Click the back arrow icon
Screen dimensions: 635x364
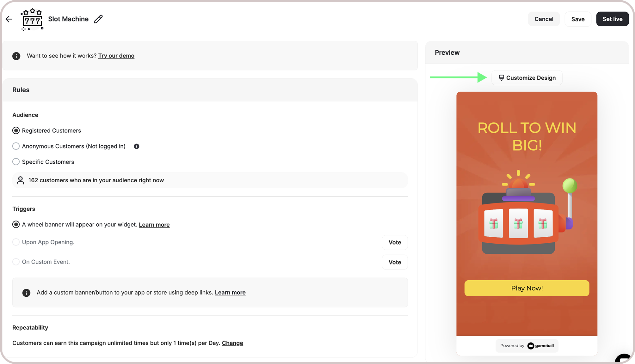9,19
